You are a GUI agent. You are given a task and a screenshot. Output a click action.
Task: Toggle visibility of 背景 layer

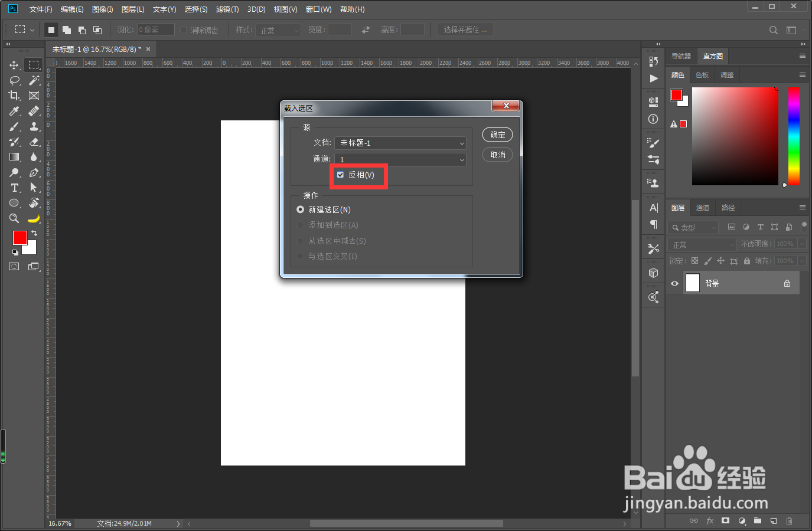pos(674,283)
